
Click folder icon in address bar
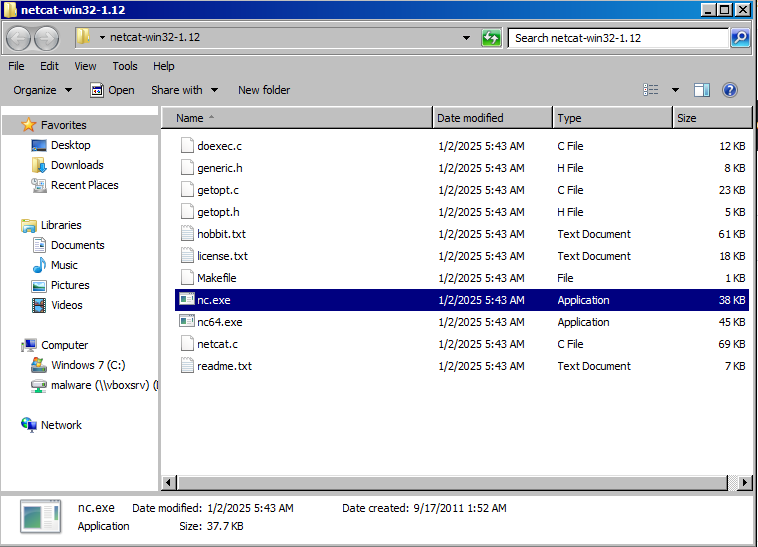(x=83, y=37)
